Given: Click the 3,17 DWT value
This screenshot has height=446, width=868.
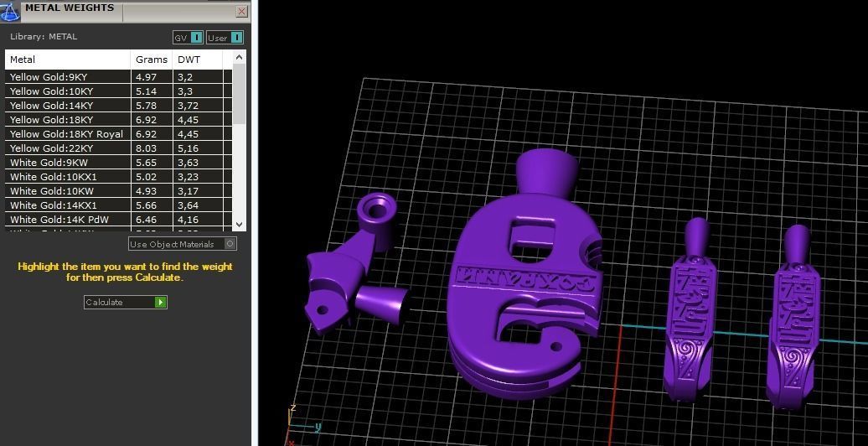Looking at the screenshot, I should click(x=189, y=191).
